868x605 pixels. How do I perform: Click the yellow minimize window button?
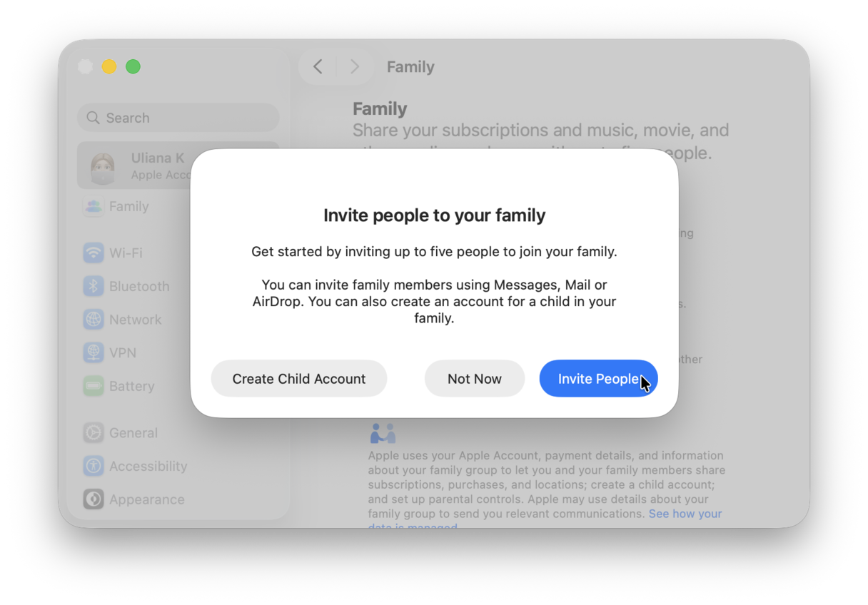click(x=109, y=66)
